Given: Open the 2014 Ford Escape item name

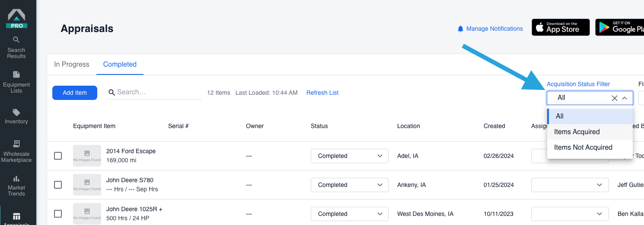Looking at the screenshot, I should pyautogui.click(x=131, y=151).
